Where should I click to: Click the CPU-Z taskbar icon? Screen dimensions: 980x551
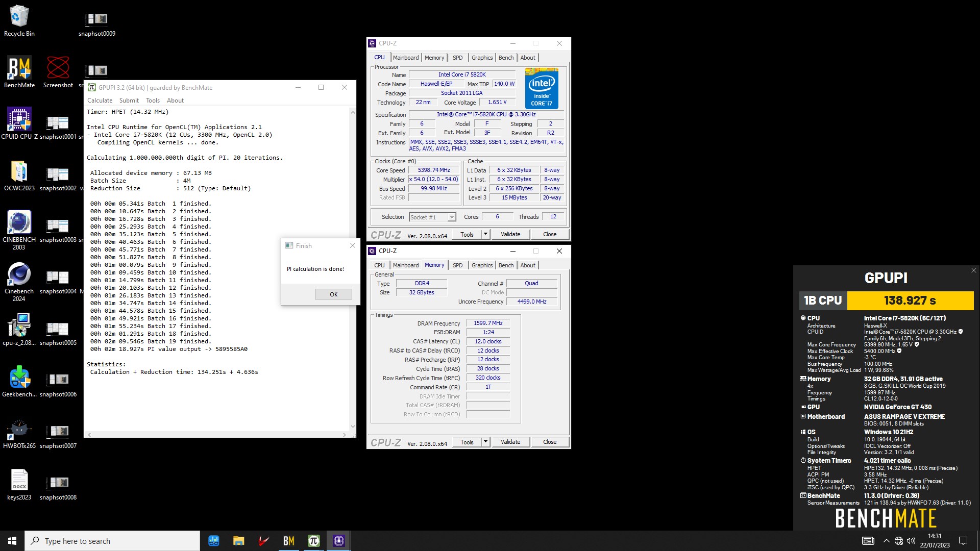339,541
